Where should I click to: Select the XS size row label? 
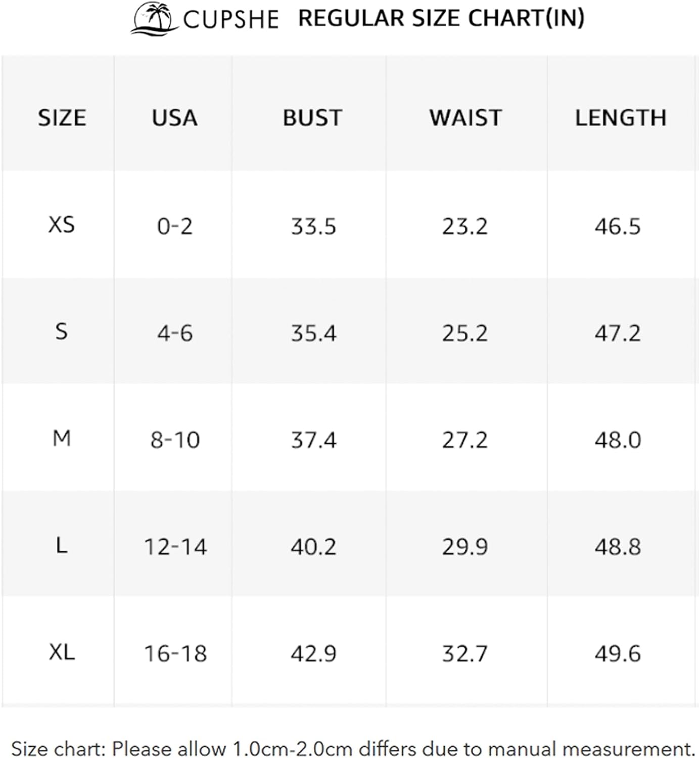coord(62,225)
